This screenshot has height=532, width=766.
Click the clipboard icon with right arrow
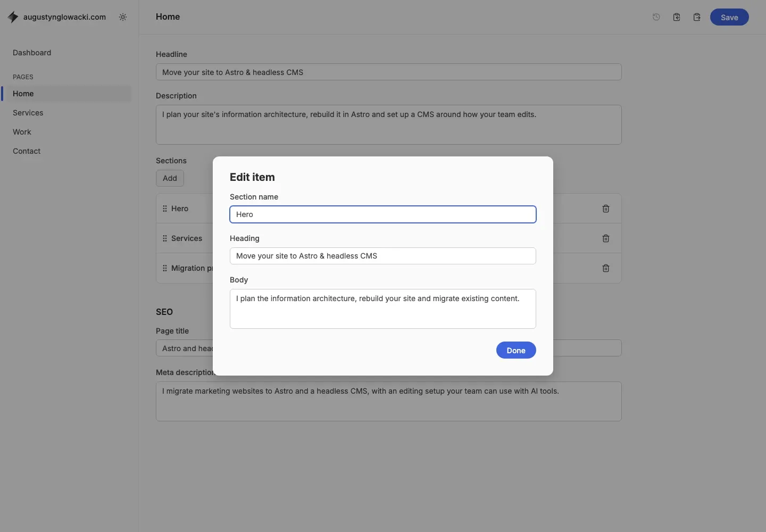coord(697,17)
